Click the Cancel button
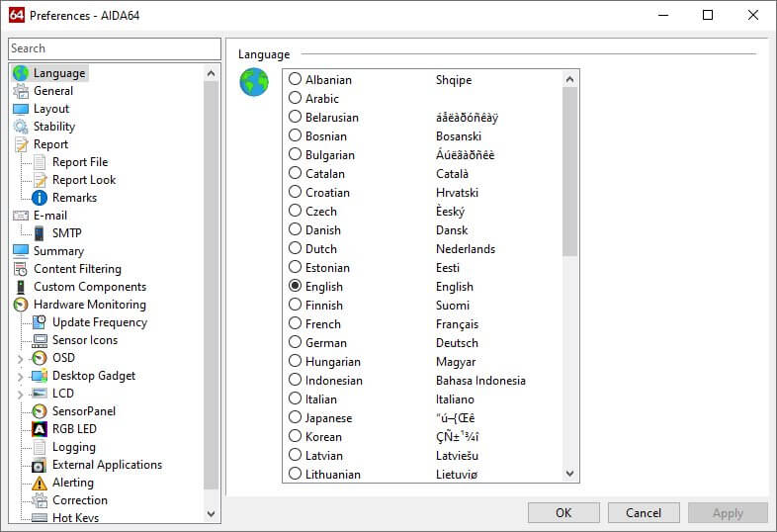The height and width of the screenshot is (532, 777). pos(644,512)
